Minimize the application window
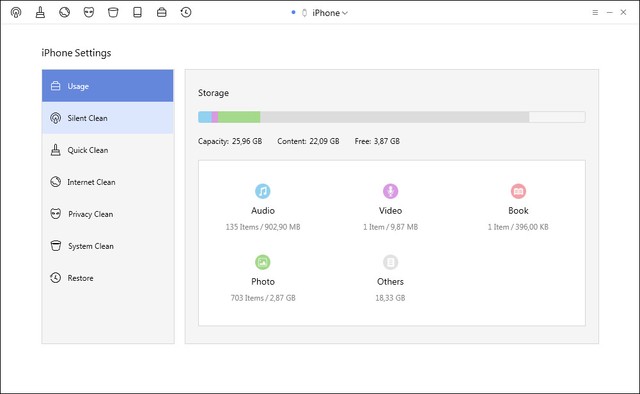This screenshot has height=394, width=640. 609,13
